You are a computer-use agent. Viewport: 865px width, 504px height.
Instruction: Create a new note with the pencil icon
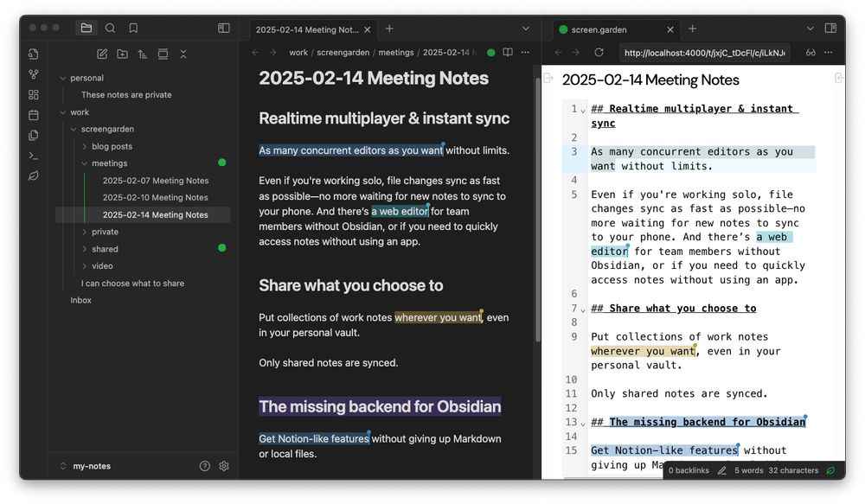click(102, 54)
